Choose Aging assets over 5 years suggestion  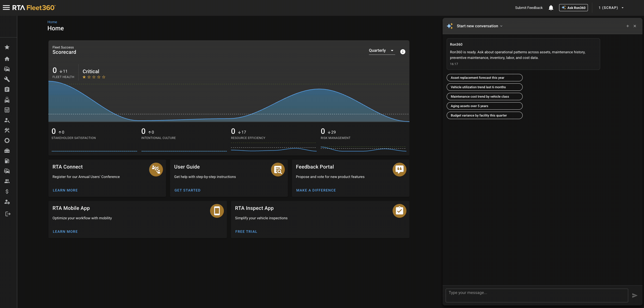click(484, 106)
